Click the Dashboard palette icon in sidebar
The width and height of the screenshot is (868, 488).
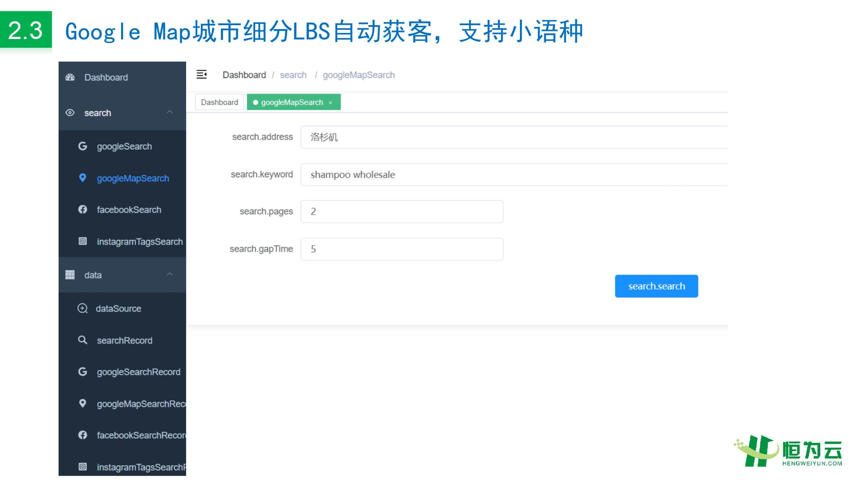70,78
